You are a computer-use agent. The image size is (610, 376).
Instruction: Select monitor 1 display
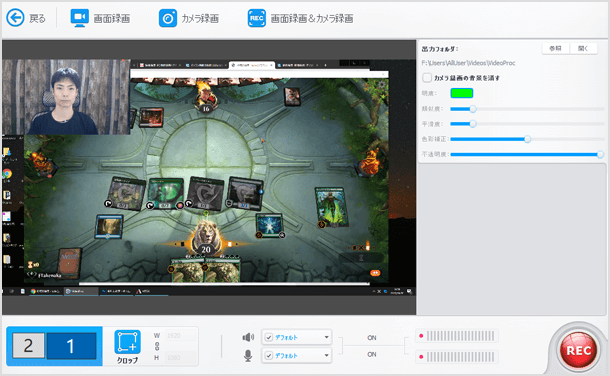(71, 346)
